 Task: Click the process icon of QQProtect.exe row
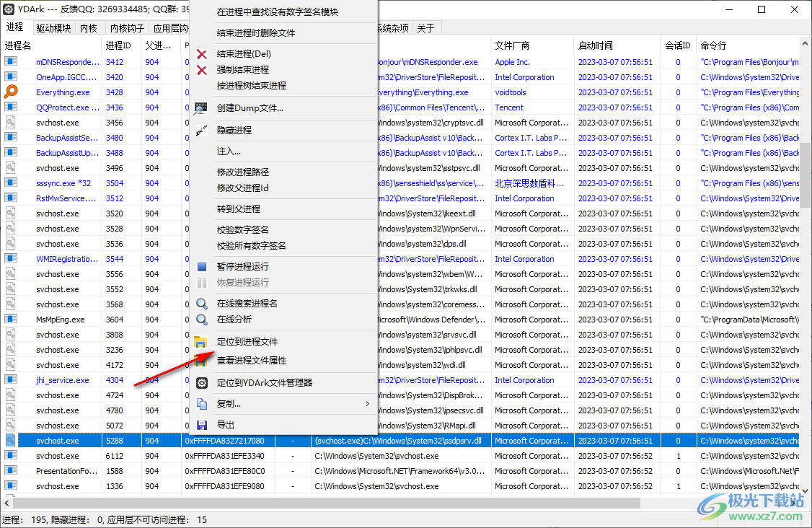(11, 107)
